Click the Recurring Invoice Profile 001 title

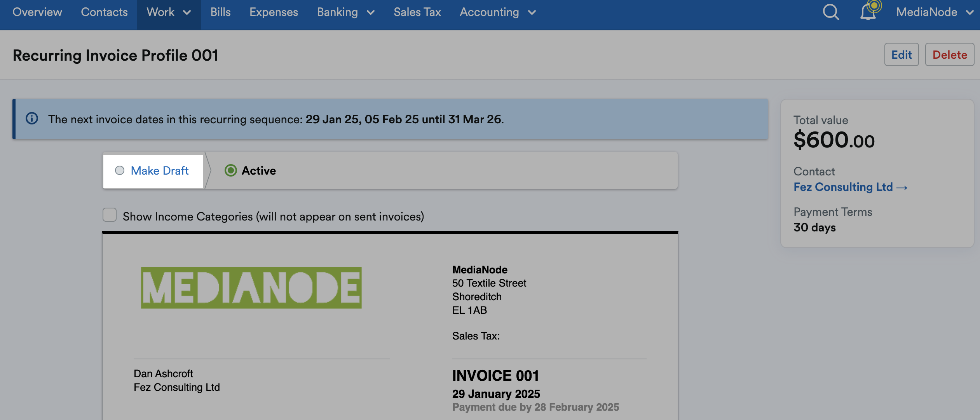(x=115, y=55)
